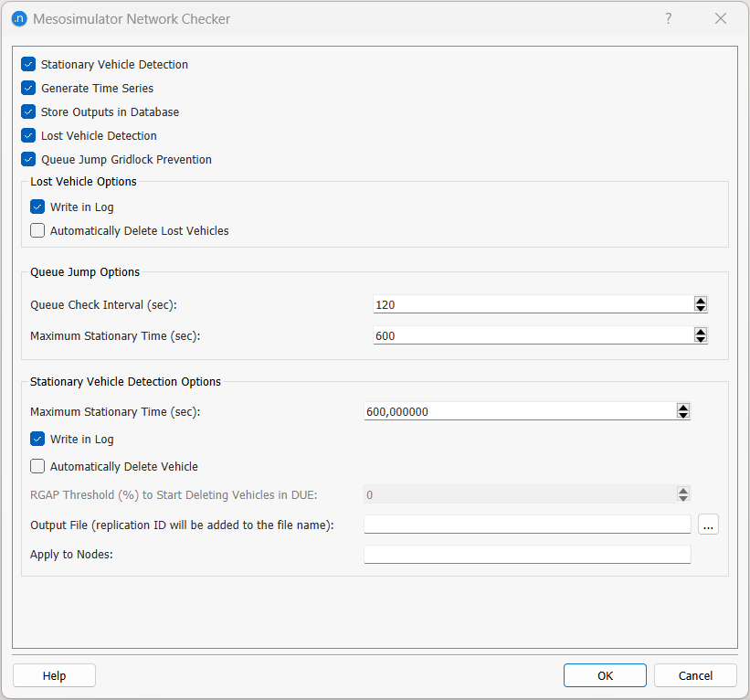Click the Output File text field
This screenshot has height=700, width=750.
(527, 524)
